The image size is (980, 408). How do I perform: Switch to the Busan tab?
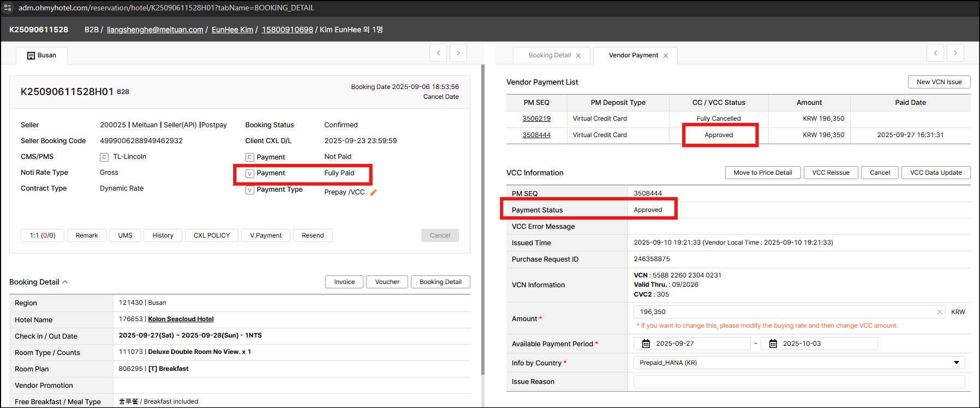pos(42,55)
